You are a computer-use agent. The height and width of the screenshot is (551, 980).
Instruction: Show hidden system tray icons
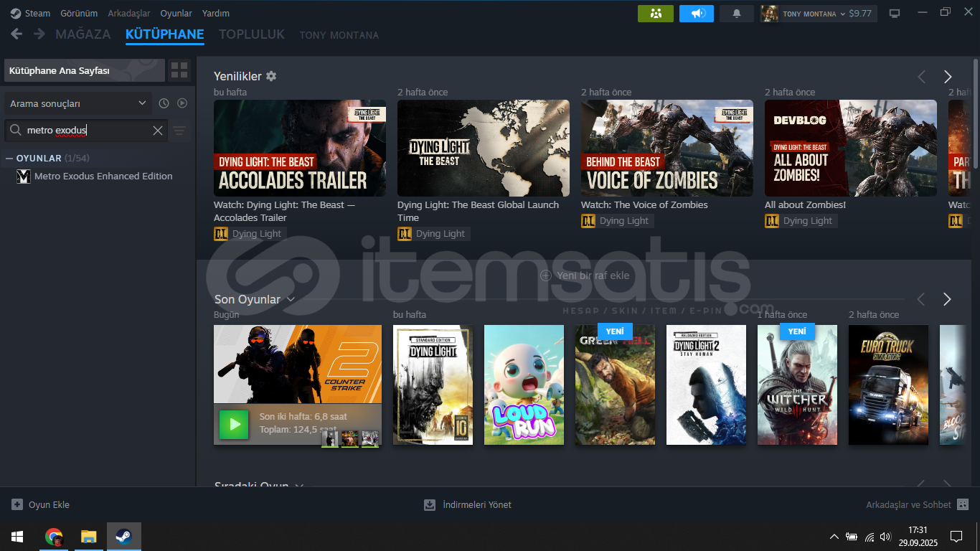pyautogui.click(x=834, y=537)
